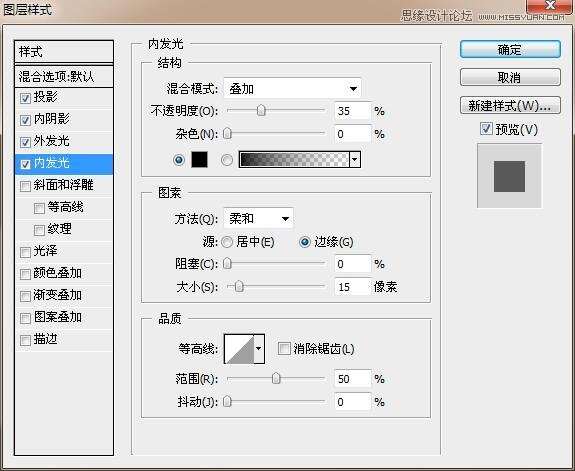Image resolution: width=575 pixels, height=471 pixels.
Task: Select the 光泽 style entry label
Action: tap(45, 251)
